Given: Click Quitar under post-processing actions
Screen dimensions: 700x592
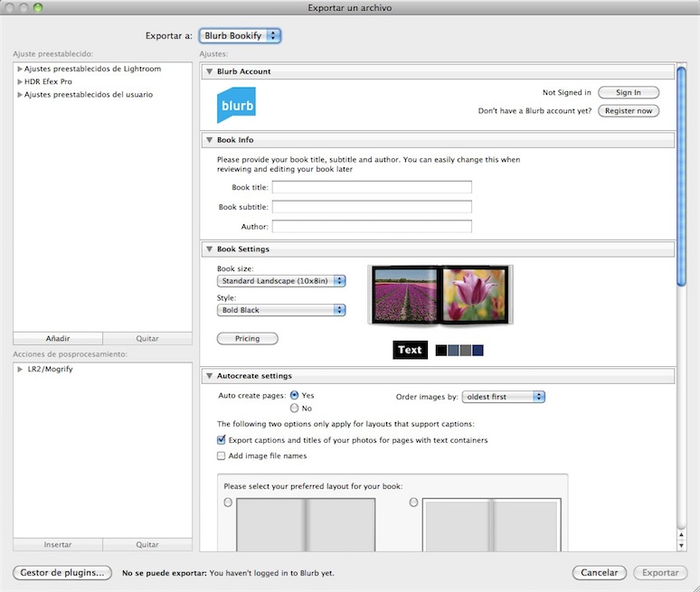Looking at the screenshot, I should (147, 545).
